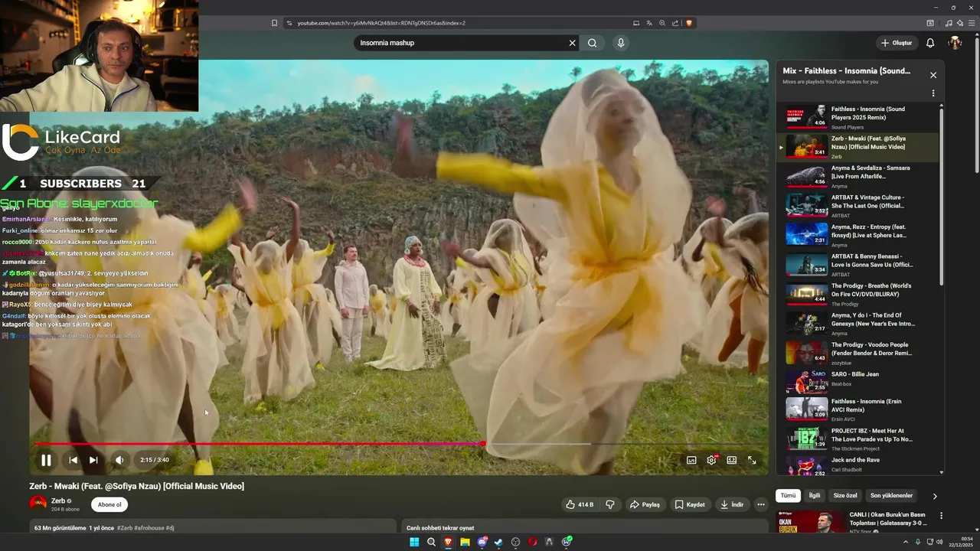The image size is (980, 551).
Task: Dislike the video
Action: [x=610, y=504]
